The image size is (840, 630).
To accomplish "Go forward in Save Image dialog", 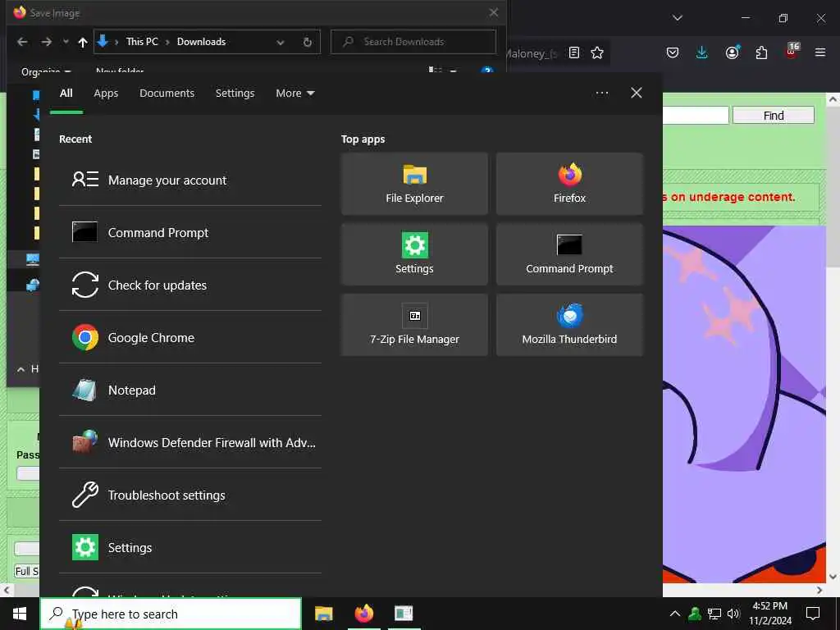I will pos(47,42).
